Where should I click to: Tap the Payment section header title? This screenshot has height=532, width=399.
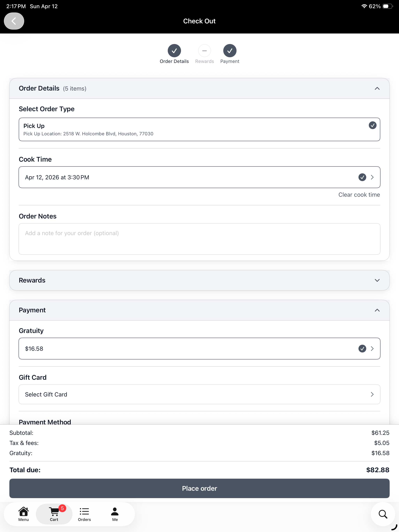click(x=32, y=310)
